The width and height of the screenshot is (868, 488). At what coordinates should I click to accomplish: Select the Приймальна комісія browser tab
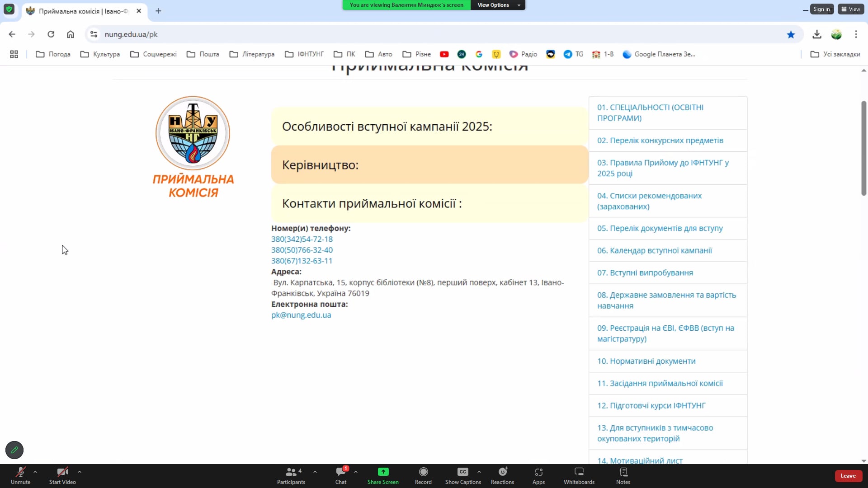84,11
